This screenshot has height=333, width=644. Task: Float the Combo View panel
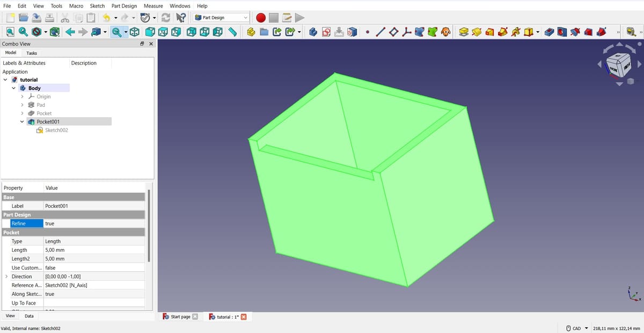click(x=142, y=44)
